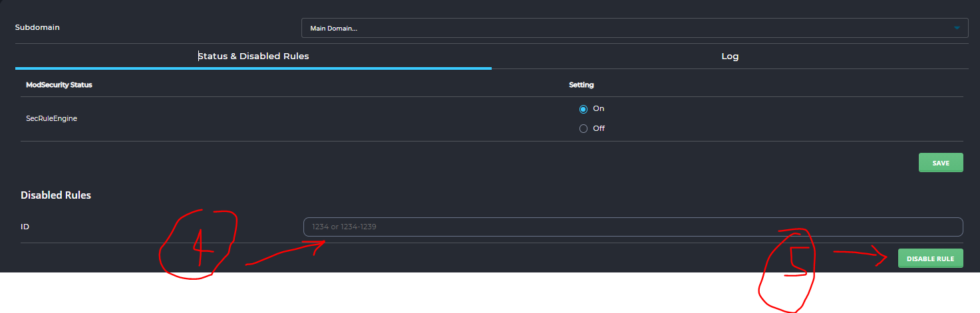Focus the rule ID input field

[x=632, y=227]
